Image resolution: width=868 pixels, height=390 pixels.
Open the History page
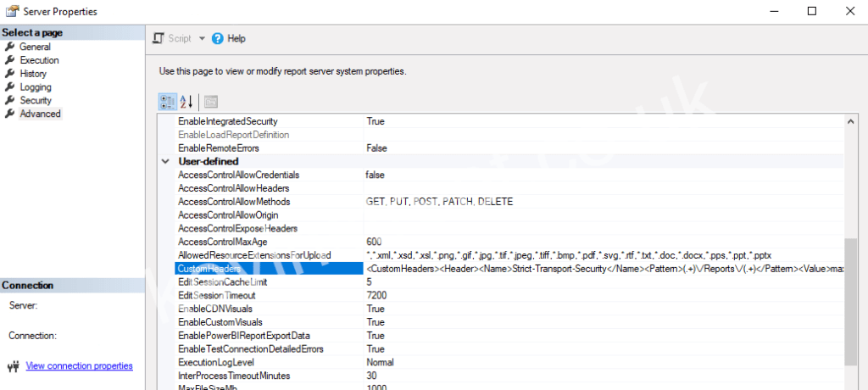(33, 74)
